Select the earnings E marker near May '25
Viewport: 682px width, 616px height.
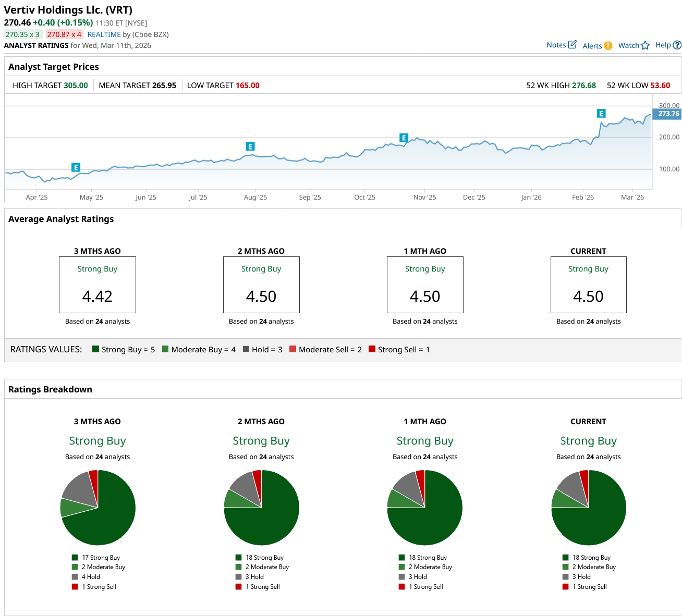coord(76,167)
